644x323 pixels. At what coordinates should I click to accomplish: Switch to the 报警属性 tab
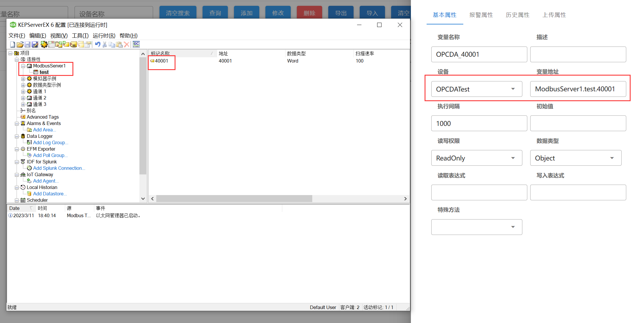[481, 15]
